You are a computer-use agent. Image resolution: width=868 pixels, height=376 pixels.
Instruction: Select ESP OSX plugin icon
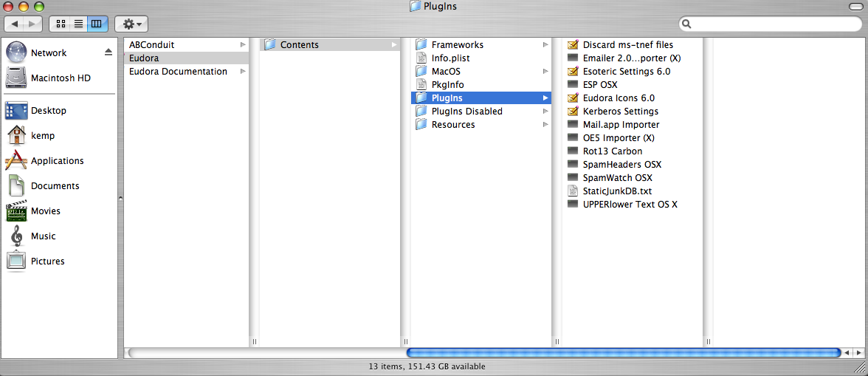(573, 84)
